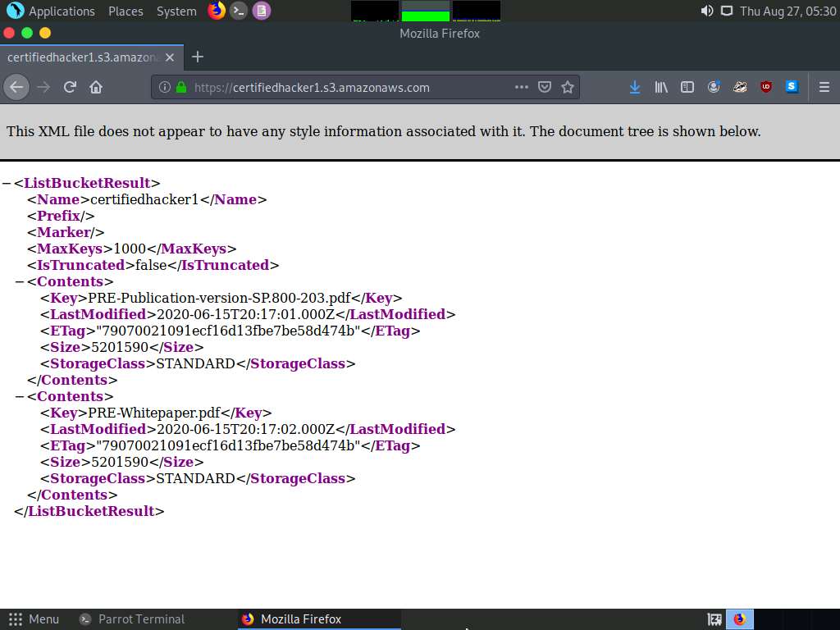Reload the current page
This screenshot has width=840, height=630.
(x=70, y=87)
